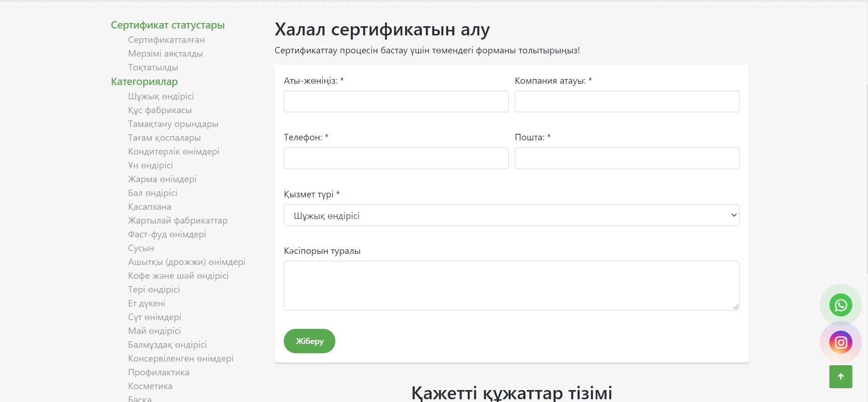
Task: Choose the Сүт өнімдері category
Action: pyautogui.click(x=154, y=317)
